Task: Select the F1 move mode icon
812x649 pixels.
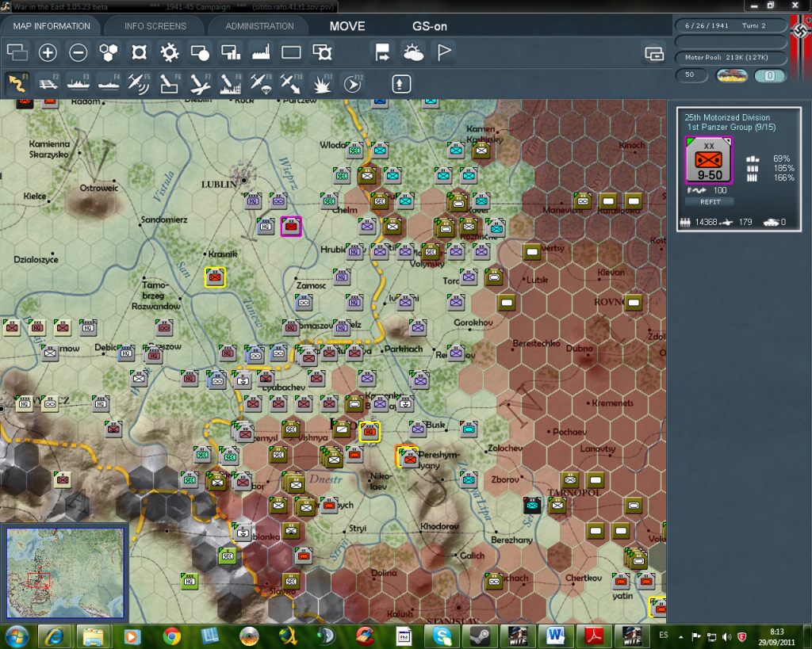Action: 17,84
